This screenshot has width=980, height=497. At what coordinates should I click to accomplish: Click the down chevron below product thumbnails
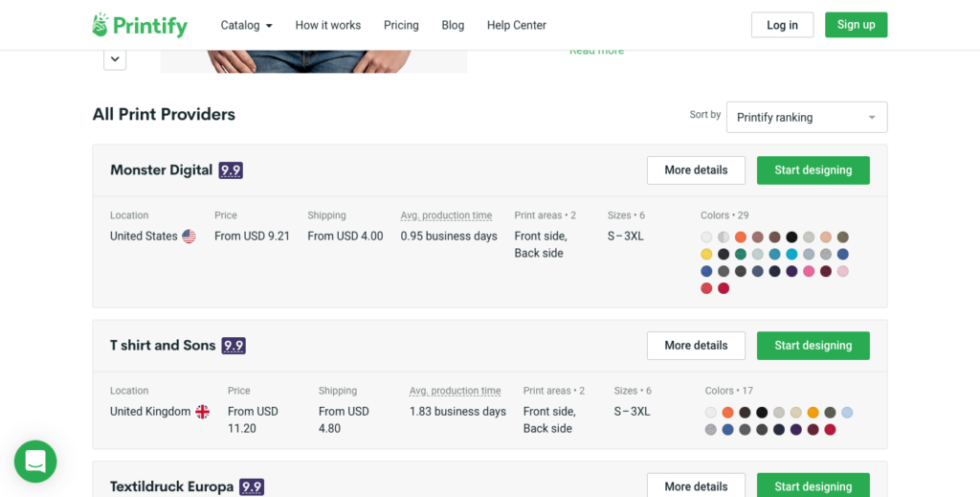tap(115, 59)
